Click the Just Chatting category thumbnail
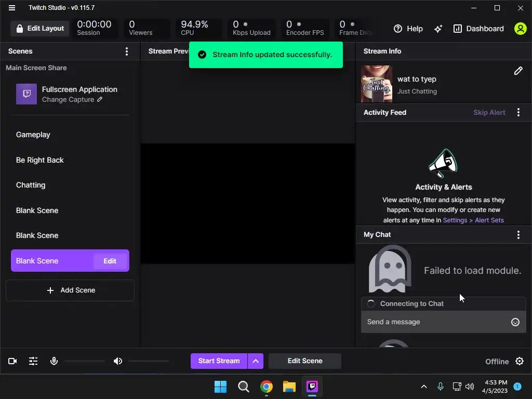 coord(377,84)
